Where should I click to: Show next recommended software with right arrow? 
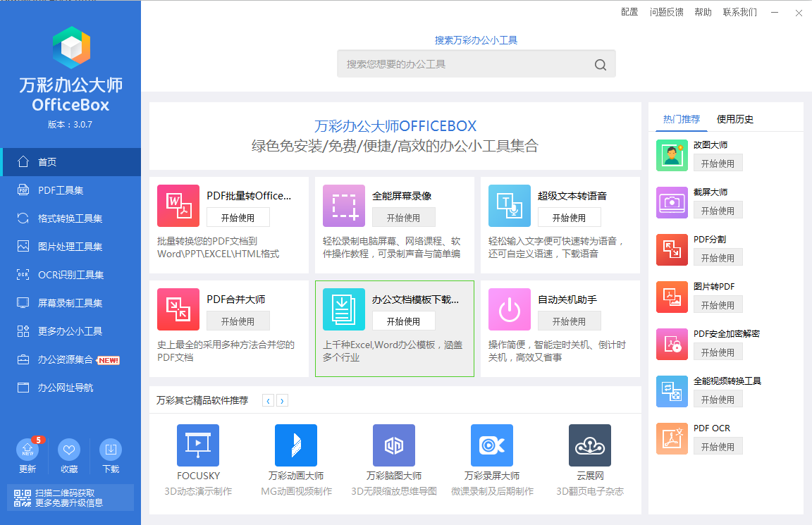click(282, 401)
